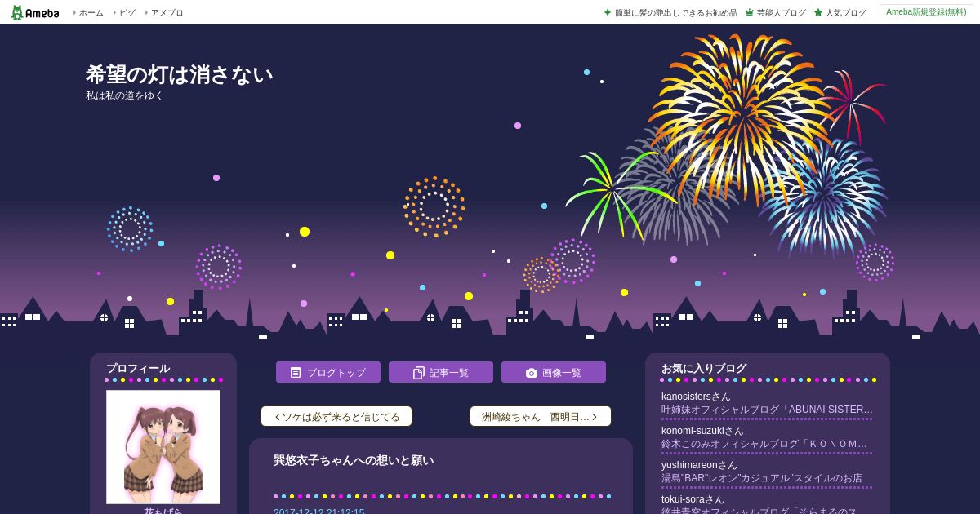Open konomi-suzukiさん favorite blog
Image resolution: width=980 pixels, height=514 pixels.
tap(703, 431)
